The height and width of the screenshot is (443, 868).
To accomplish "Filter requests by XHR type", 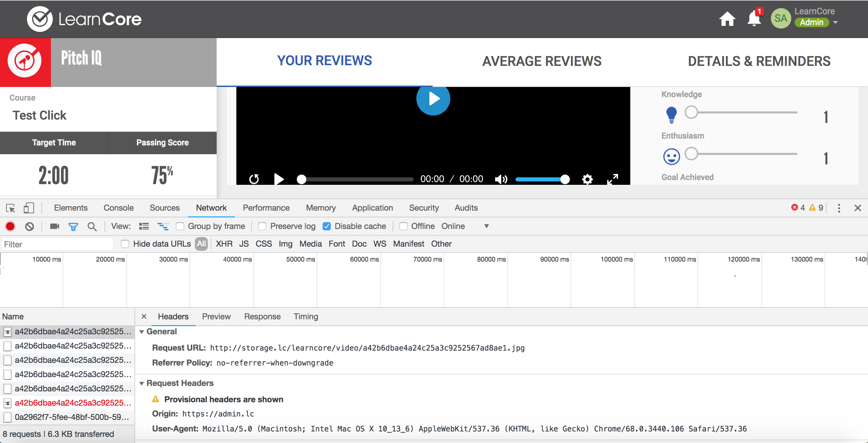I will 224,244.
